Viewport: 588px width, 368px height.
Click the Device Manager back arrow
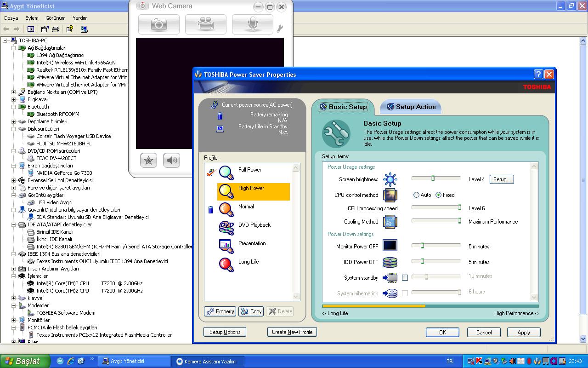(6, 29)
